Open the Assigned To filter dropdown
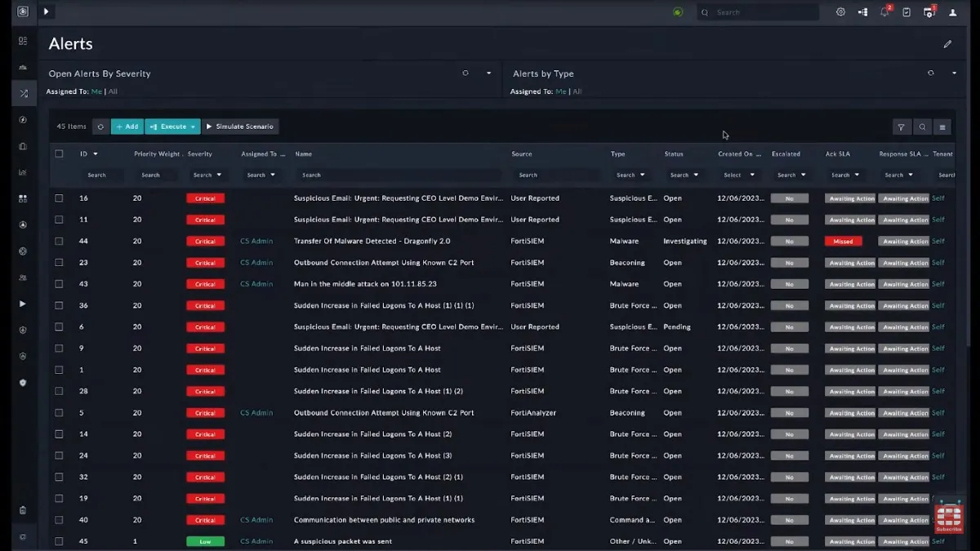 click(x=261, y=175)
